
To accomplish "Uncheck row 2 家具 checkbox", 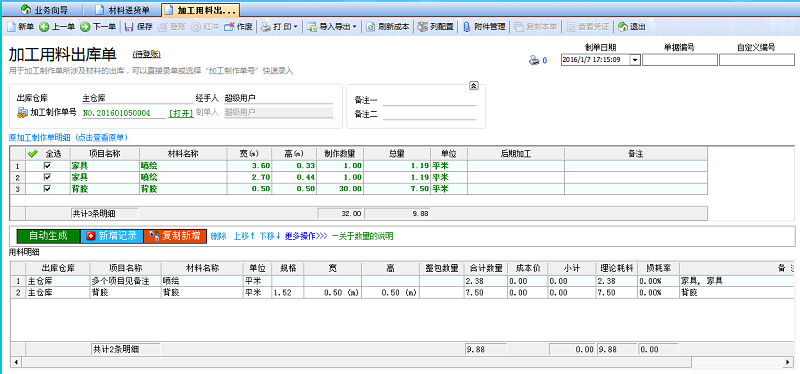I will tap(48, 177).
